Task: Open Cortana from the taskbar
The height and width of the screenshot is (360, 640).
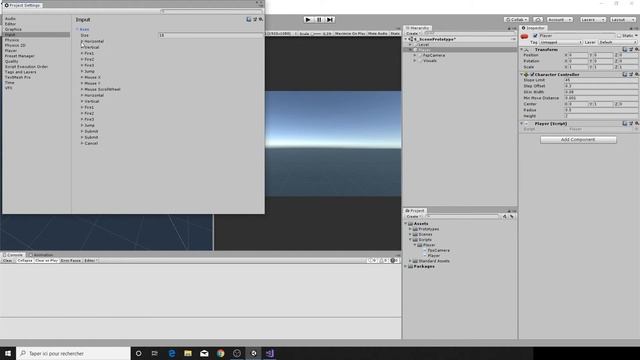Action: pos(138,353)
